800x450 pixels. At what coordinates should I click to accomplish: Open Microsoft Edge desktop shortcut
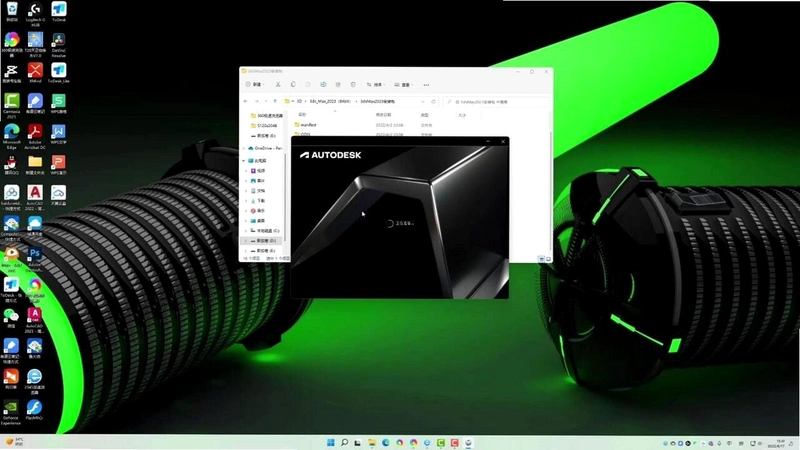pyautogui.click(x=11, y=136)
